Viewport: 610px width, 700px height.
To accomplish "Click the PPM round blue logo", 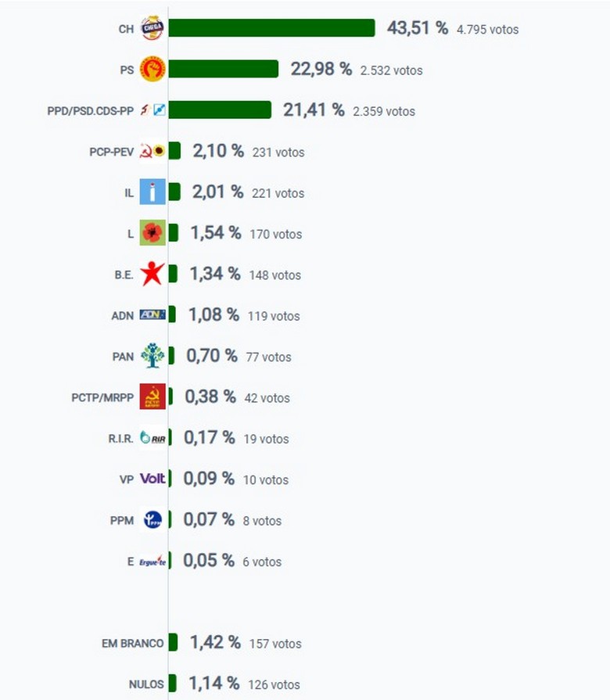I will click(x=152, y=520).
